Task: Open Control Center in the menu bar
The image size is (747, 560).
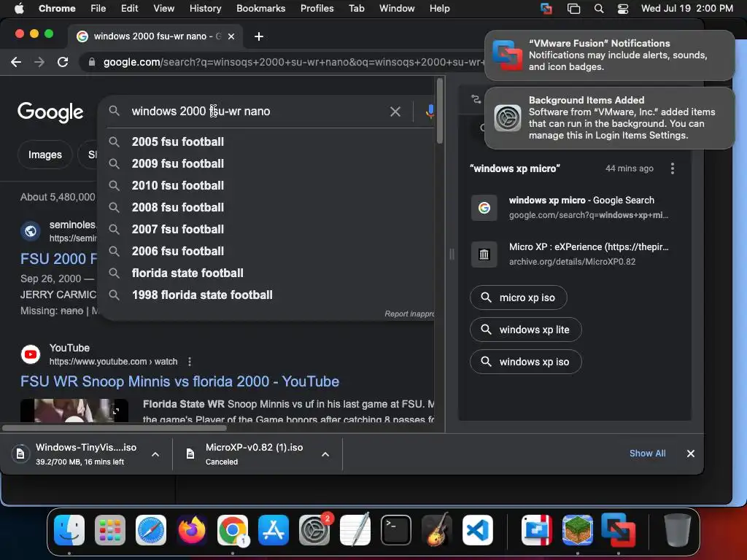Action: [623, 9]
